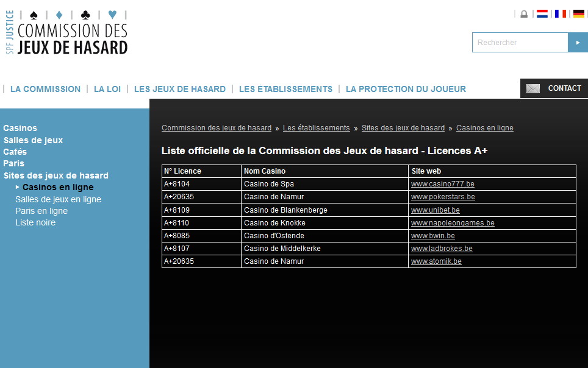Click inside the Rechercher search field

click(x=518, y=42)
